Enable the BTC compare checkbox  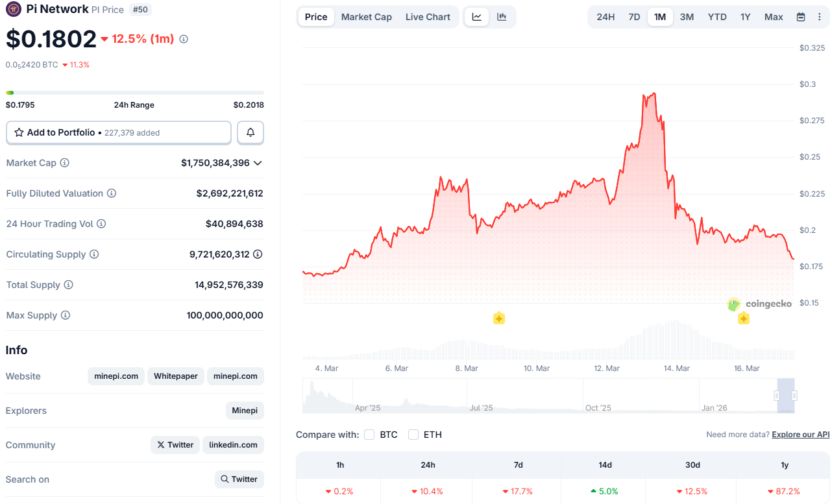[x=369, y=435]
